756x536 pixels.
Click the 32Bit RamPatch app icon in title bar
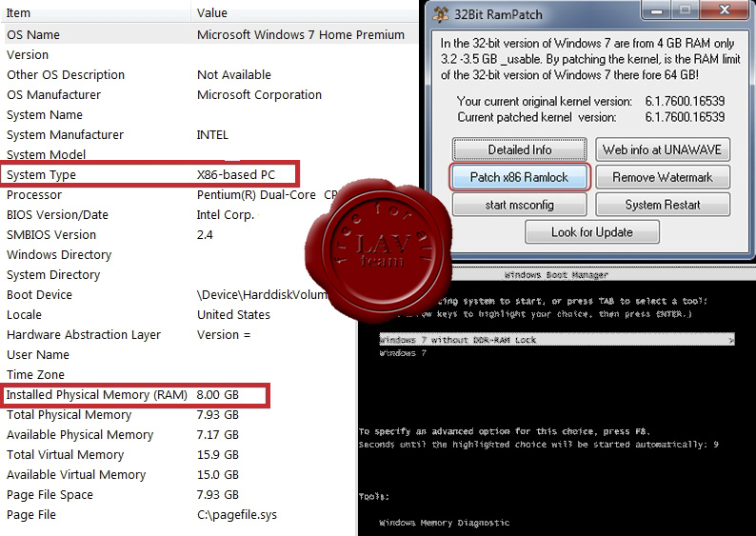[441, 14]
